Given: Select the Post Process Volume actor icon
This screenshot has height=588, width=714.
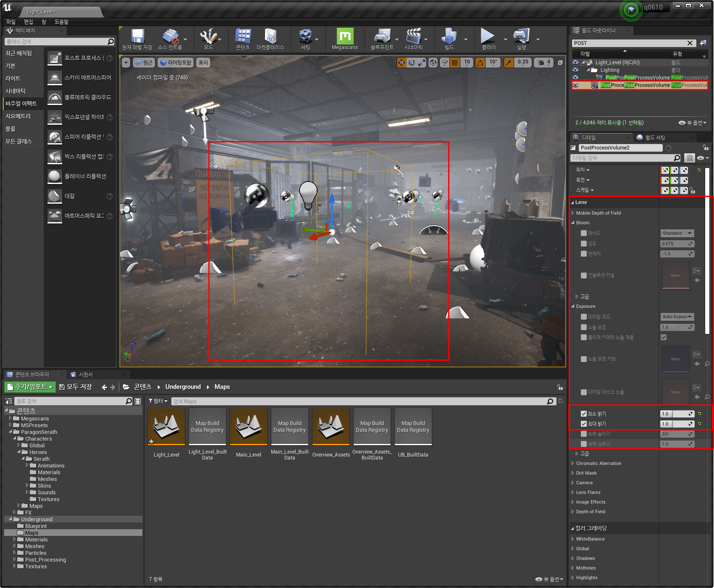Looking at the screenshot, I should click(55, 58).
